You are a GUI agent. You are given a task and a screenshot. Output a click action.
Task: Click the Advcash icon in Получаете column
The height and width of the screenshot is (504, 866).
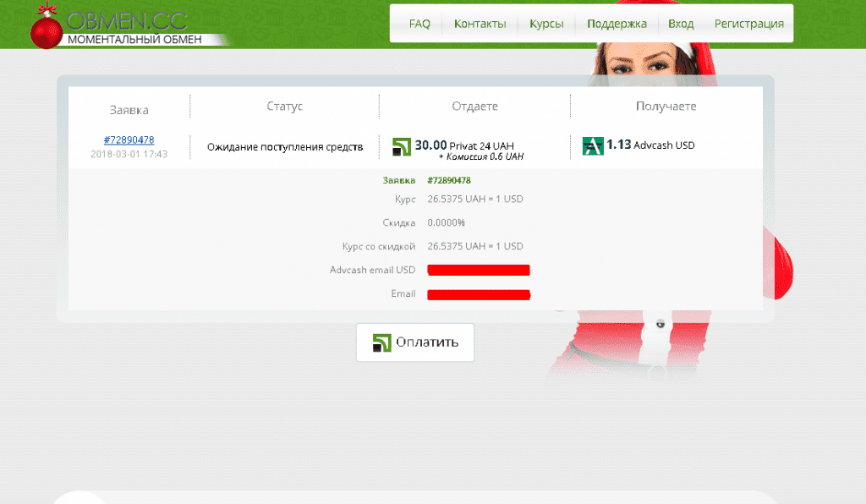(593, 145)
